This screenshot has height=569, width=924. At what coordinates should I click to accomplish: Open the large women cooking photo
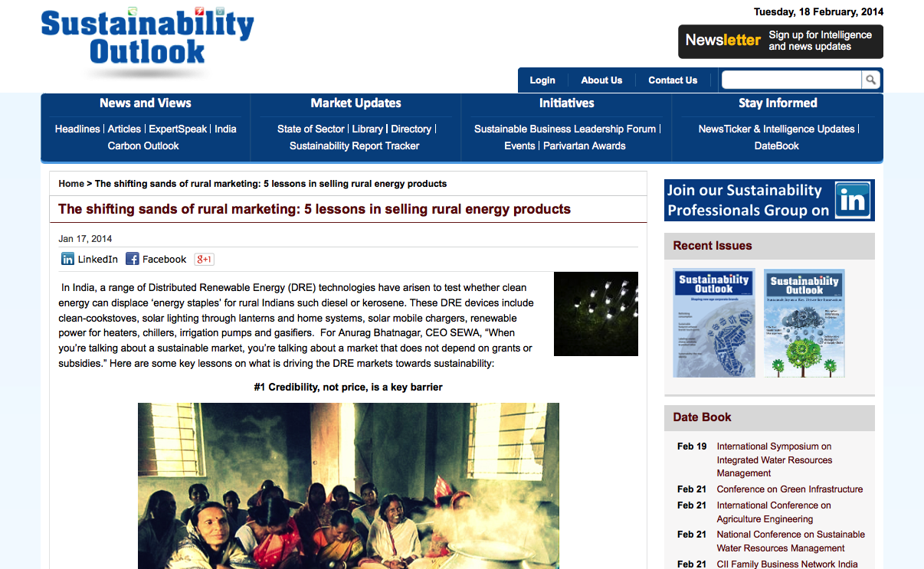(349, 486)
